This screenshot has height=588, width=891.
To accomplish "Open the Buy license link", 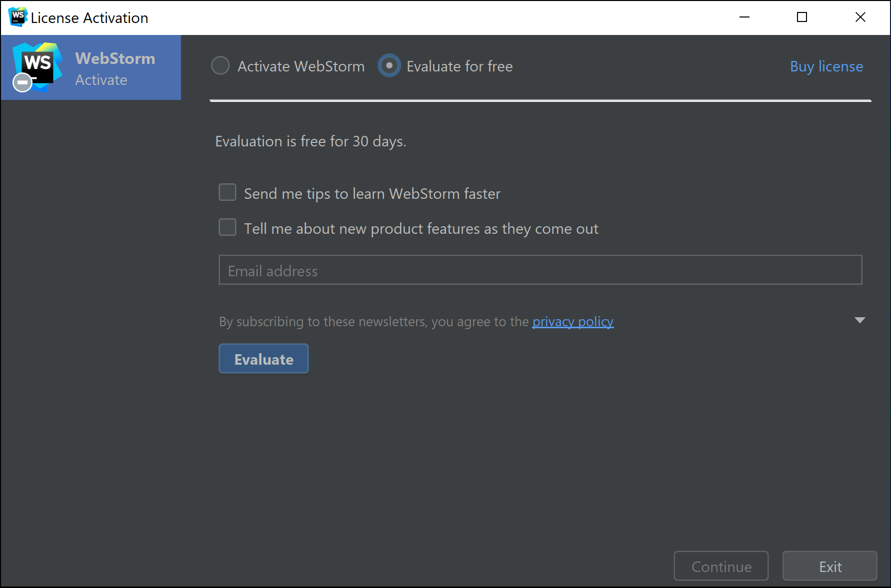I will [826, 66].
